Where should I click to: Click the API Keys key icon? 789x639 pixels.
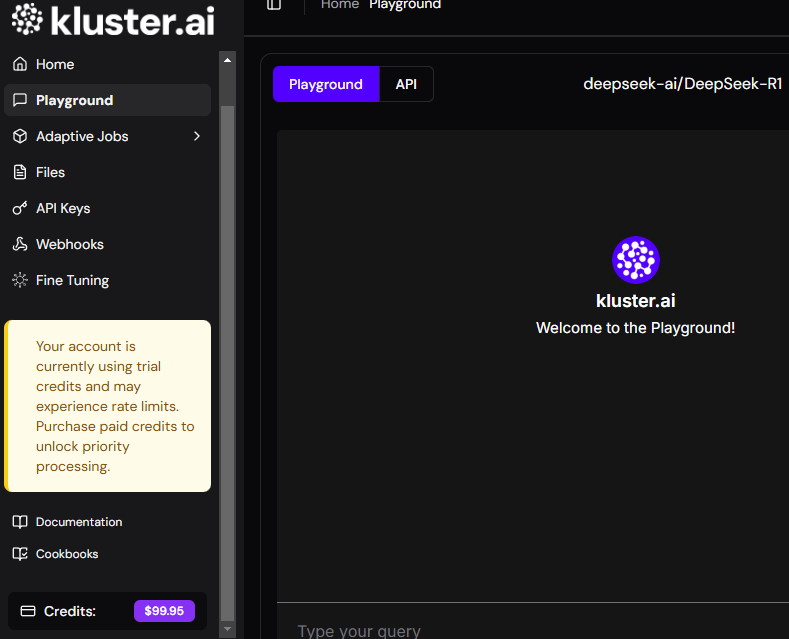[x=20, y=208]
